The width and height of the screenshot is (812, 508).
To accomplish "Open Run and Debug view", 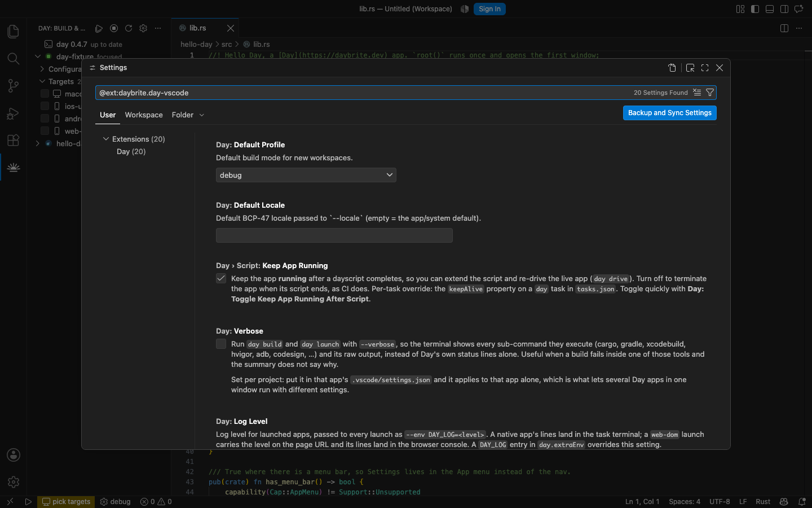I will (14, 113).
